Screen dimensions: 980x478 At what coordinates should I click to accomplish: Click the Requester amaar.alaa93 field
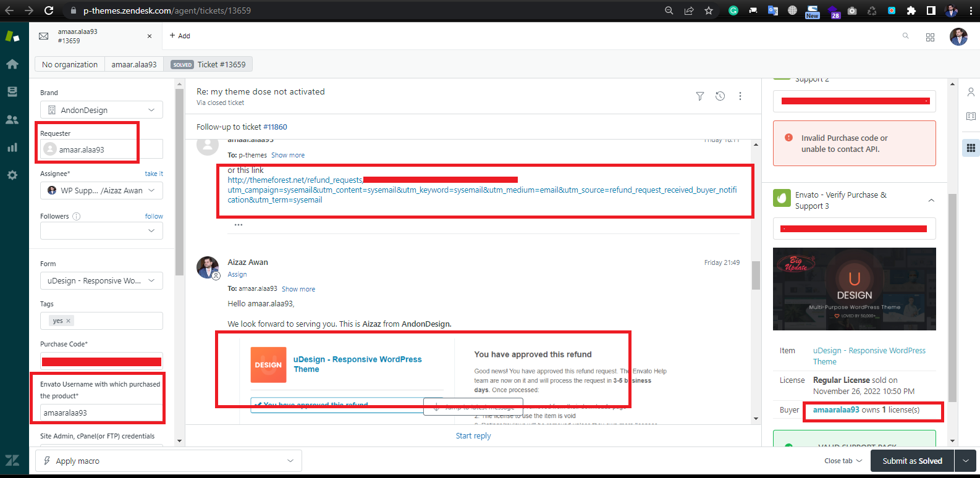(x=101, y=149)
